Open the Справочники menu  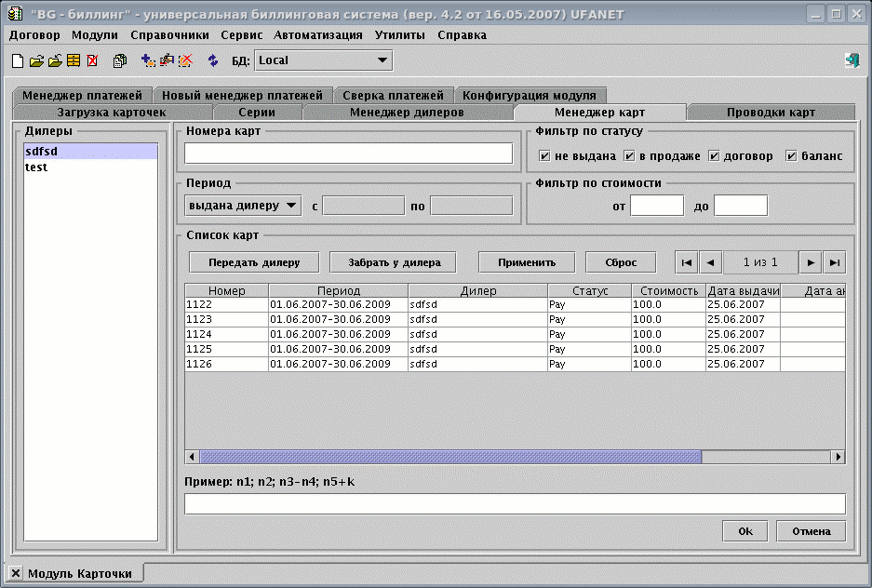tap(169, 35)
